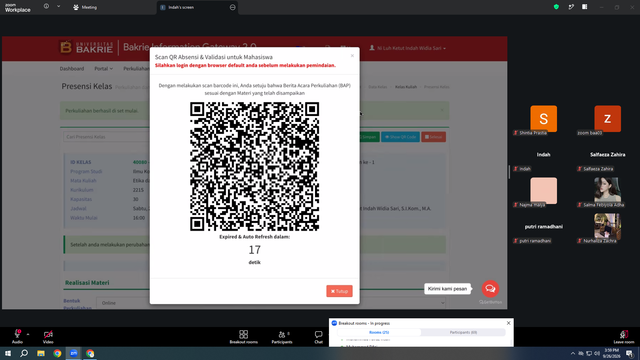This screenshot has width=640, height=360.
Task: Click the 'Kirimi kami pesan' tooltip label
Action: (x=447, y=289)
